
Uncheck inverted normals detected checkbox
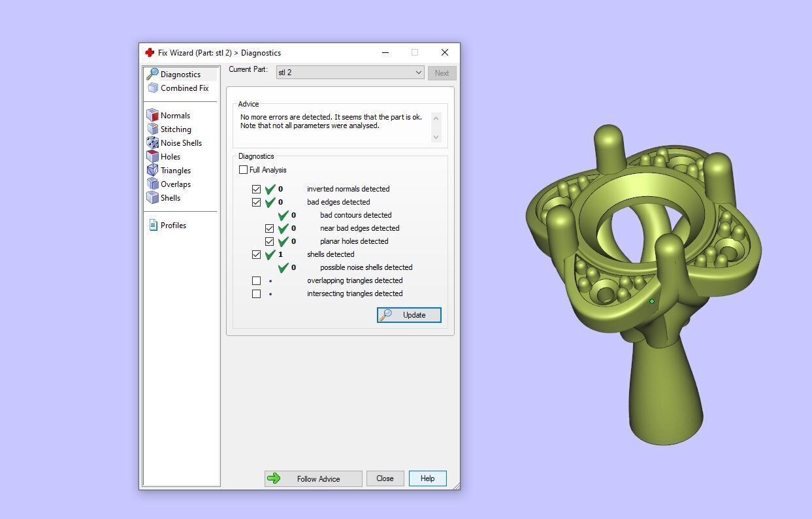256,189
